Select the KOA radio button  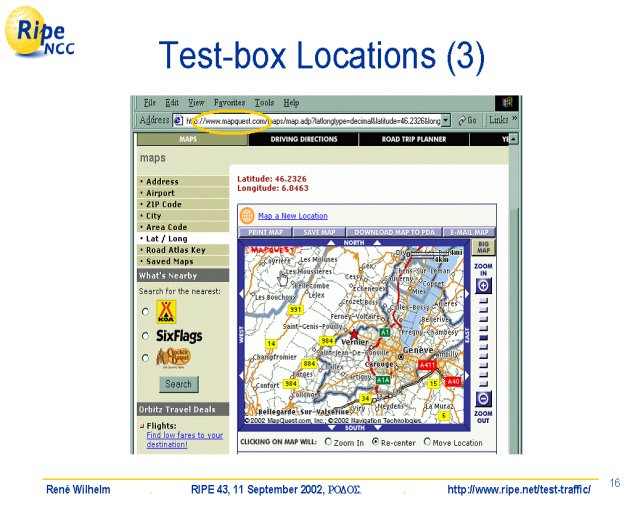pyautogui.click(x=145, y=312)
